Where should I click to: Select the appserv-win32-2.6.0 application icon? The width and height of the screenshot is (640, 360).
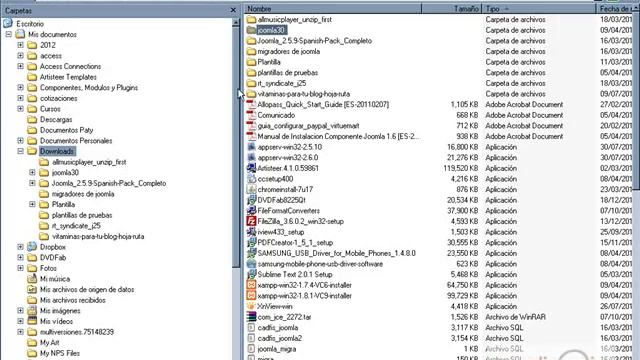[251, 158]
